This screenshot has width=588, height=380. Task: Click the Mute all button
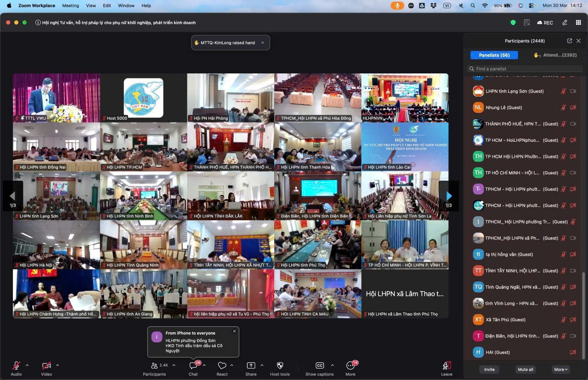click(525, 369)
